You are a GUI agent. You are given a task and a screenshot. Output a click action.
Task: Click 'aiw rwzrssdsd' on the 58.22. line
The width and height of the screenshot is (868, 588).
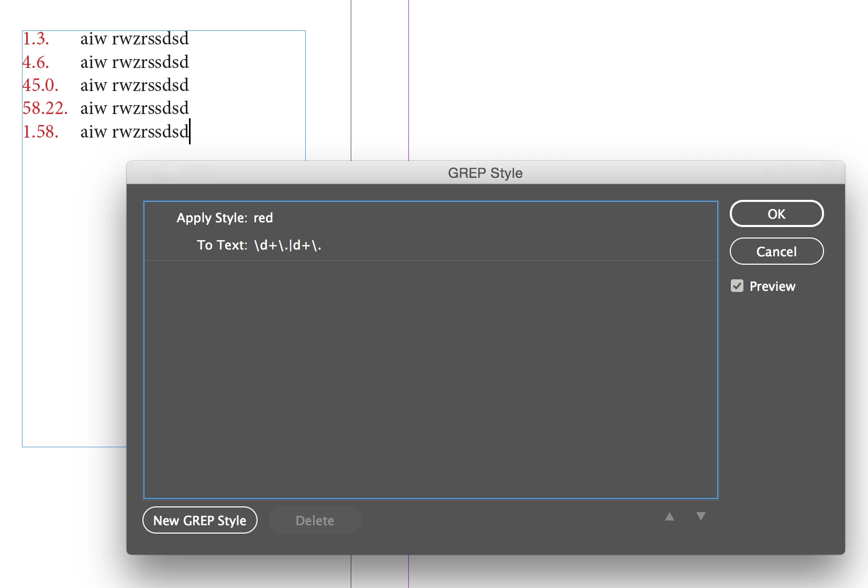tap(135, 108)
